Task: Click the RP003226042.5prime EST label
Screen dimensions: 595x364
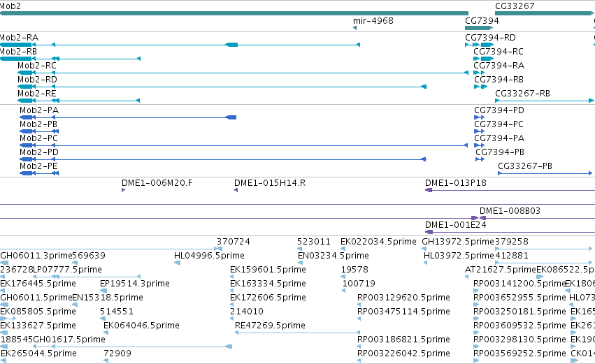Action: tap(403, 354)
